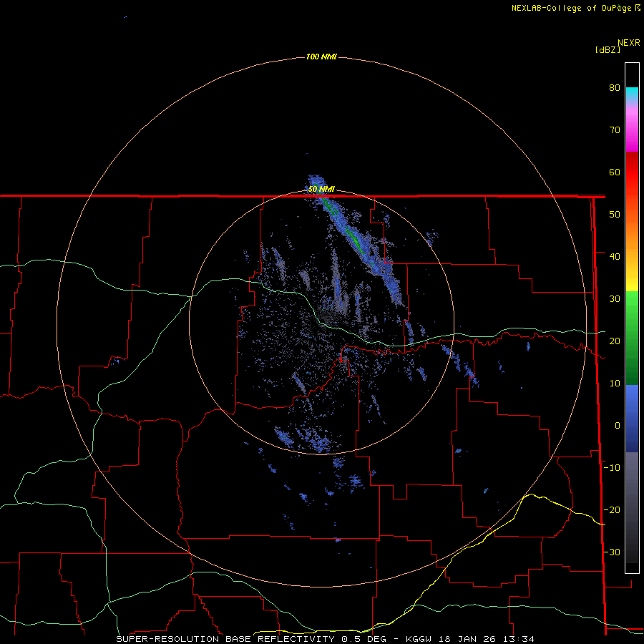Screen dimensions: 644x644
Task: Click the -10 value on dBZ scale
Action: [x=612, y=468]
